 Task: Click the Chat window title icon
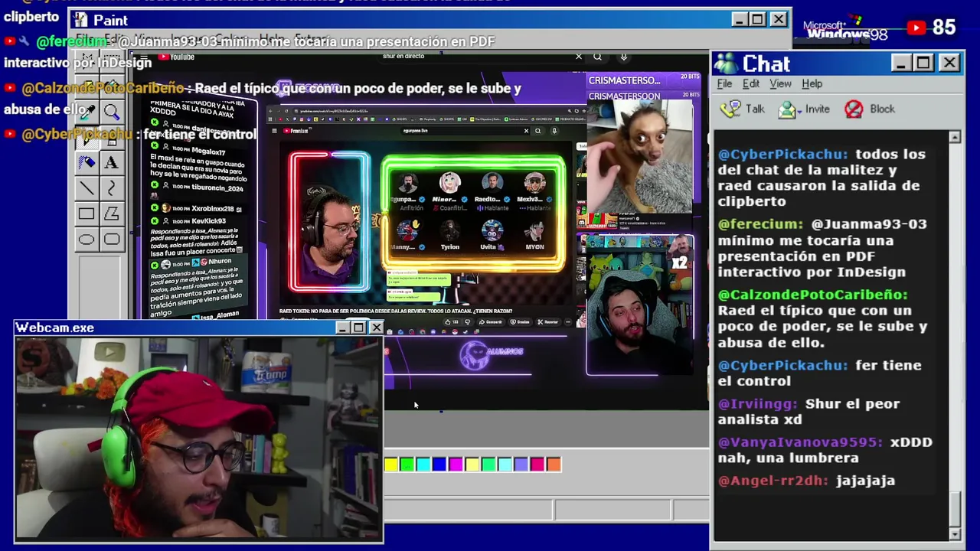point(725,63)
